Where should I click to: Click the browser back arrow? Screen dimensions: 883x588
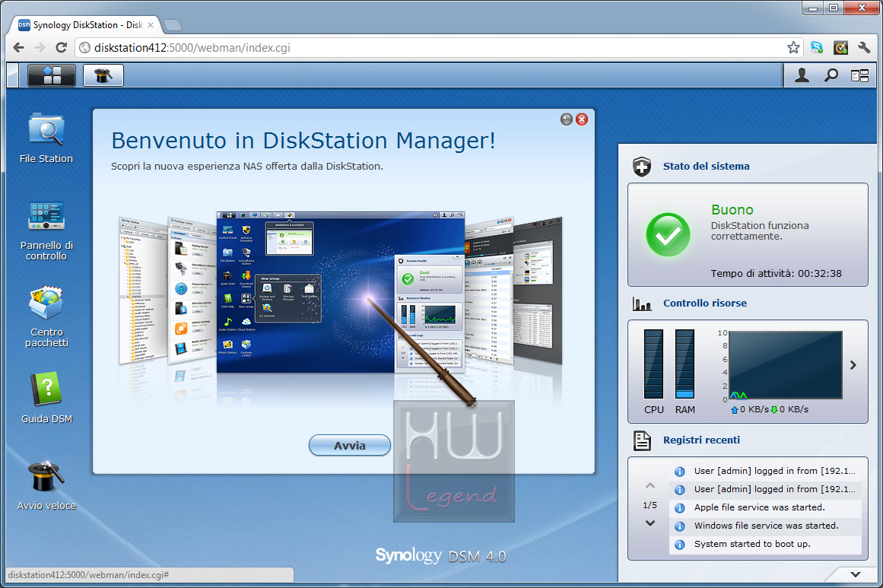pos(18,48)
